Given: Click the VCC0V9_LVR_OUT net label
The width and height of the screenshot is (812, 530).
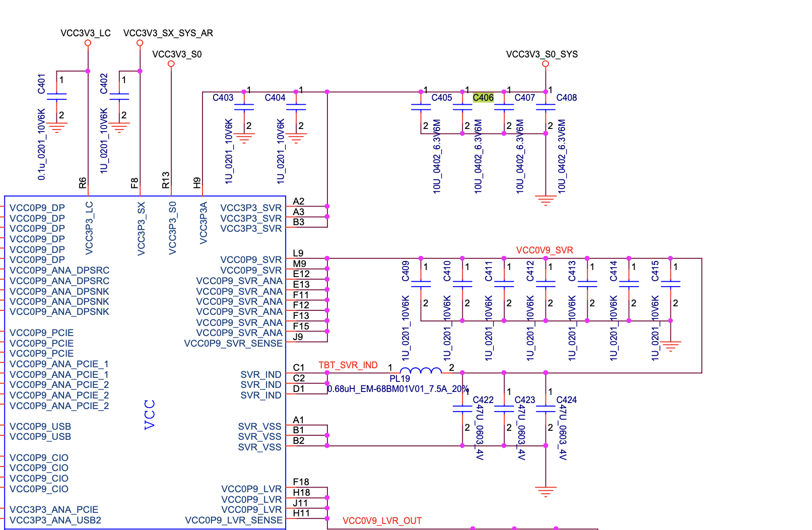Looking at the screenshot, I should (x=382, y=521).
